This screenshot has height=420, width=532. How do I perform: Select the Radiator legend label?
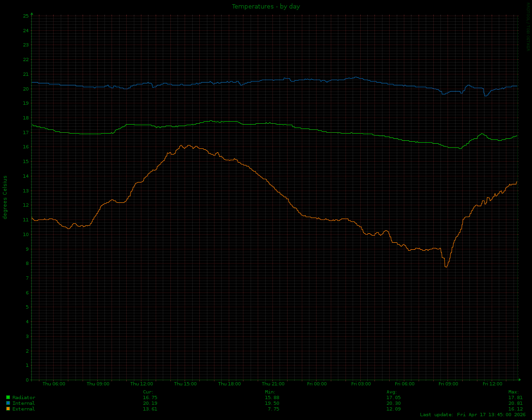pyautogui.click(x=24, y=397)
